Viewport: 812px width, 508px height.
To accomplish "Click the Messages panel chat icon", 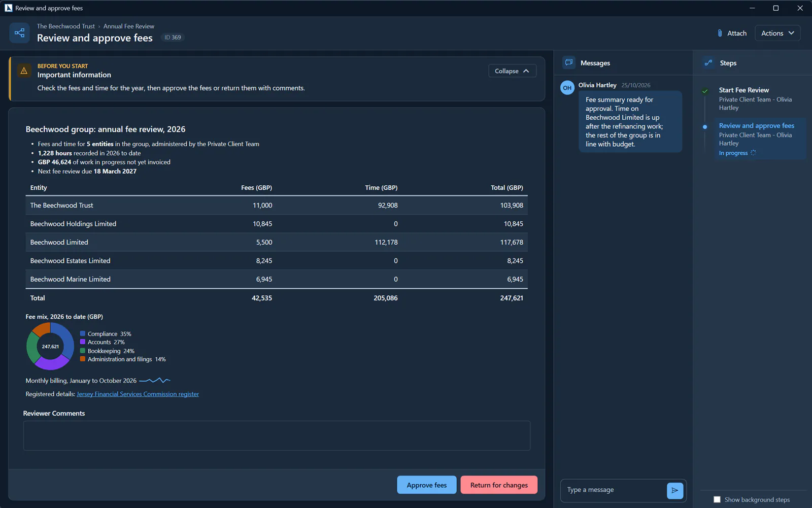I will click(x=569, y=62).
